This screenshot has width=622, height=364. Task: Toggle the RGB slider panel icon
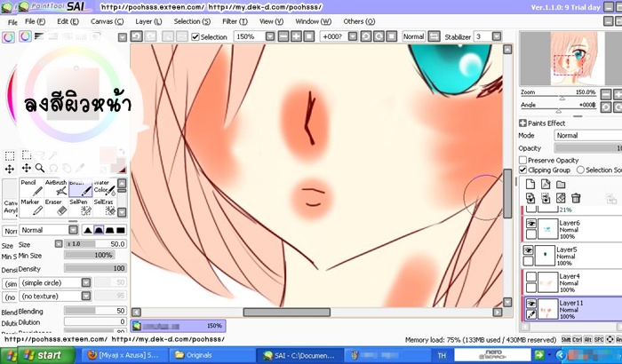tap(39, 36)
